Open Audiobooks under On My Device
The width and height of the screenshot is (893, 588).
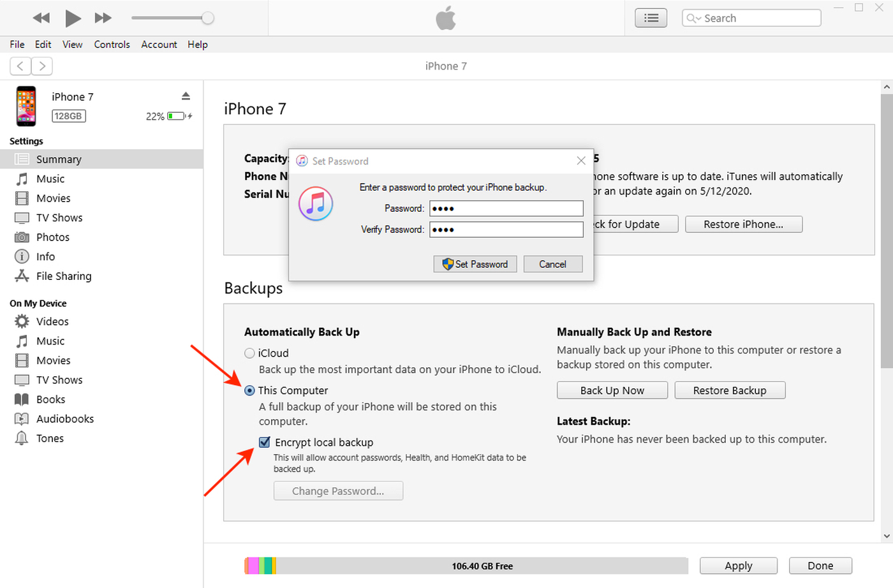click(x=64, y=419)
